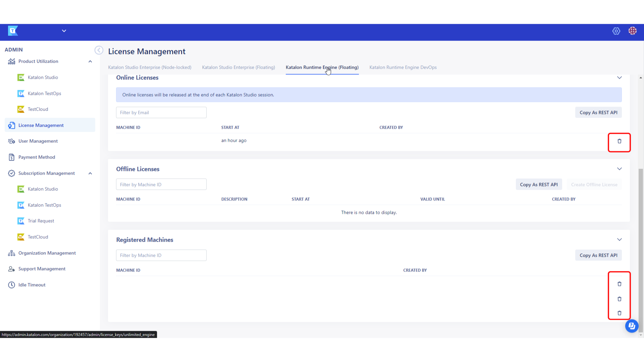Click the License Management sidebar icon
Viewport: 644px width, 362px height.
[11, 125]
